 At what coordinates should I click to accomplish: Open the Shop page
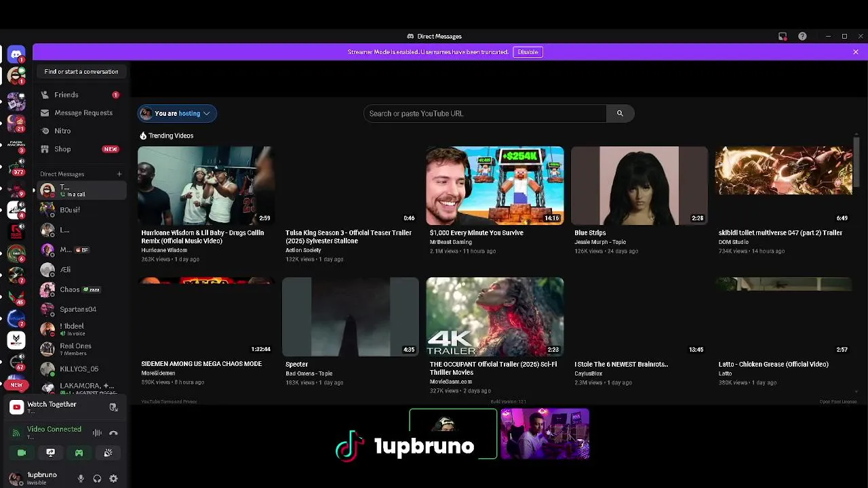pyautogui.click(x=62, y=149)
